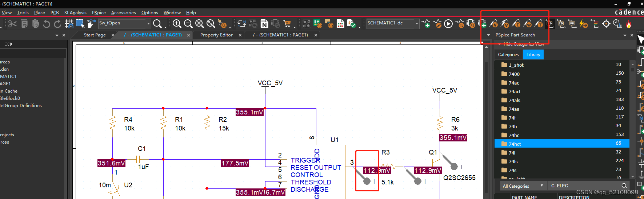Toggle snap to grid icon
644x199 pixels.
tap(69, 24)
